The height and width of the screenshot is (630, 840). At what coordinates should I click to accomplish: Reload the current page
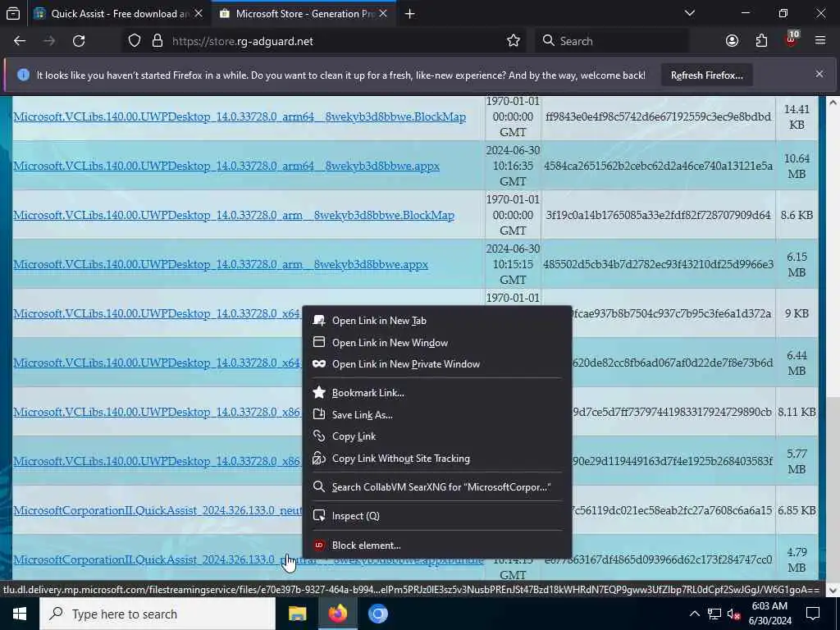(79, 41)
